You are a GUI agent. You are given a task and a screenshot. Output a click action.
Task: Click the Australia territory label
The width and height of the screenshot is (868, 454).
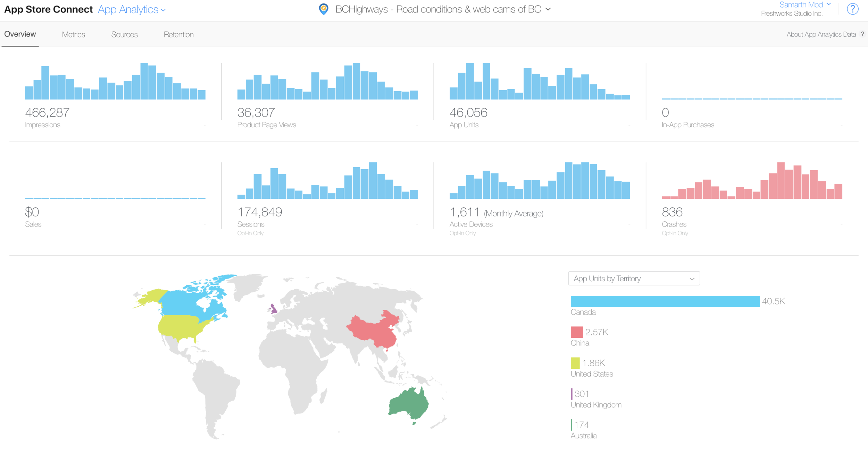(x=583, y=436)
